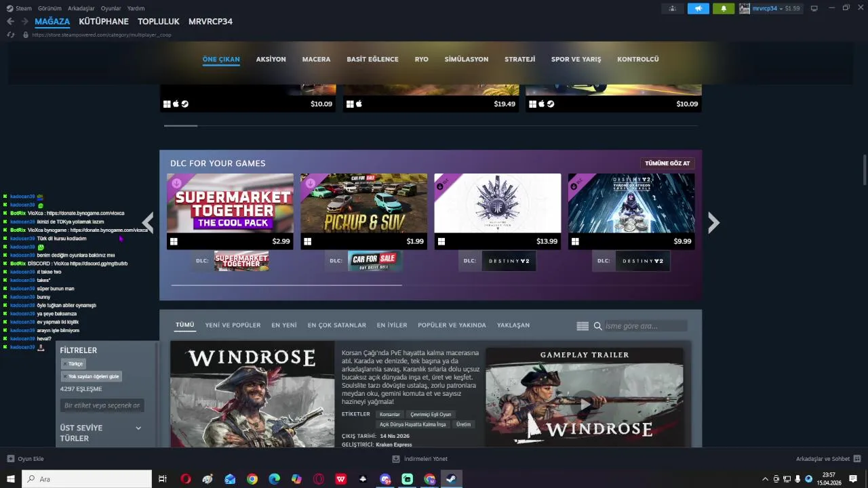Go to the KÜTÜPHANE section
The width and height of the screenshot is (868, 488).
[x=104, y=22]
